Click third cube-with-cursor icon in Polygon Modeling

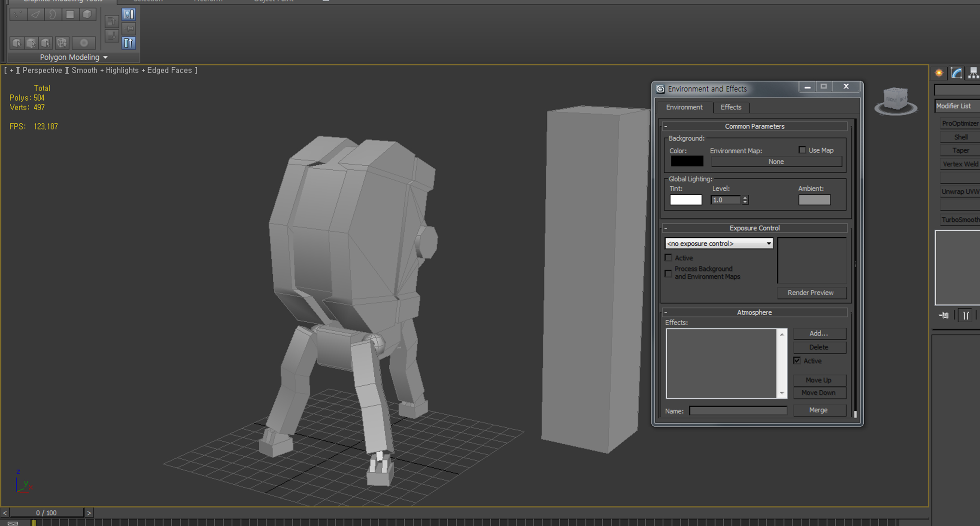click(x=46, y=43)
